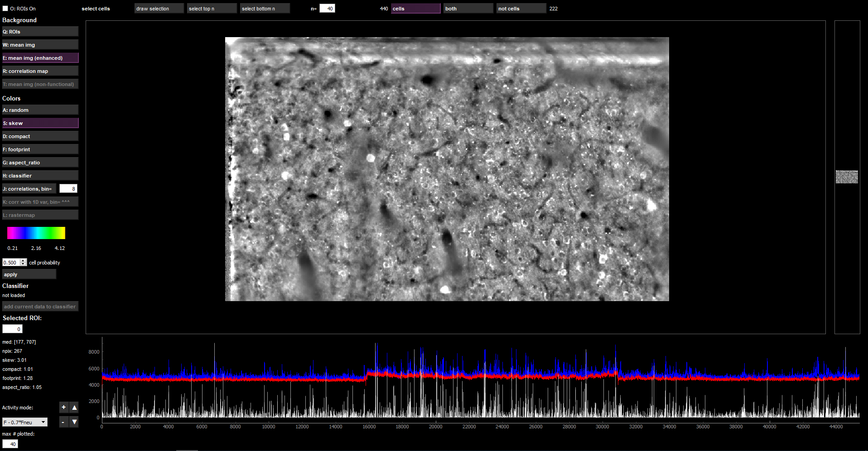This screenshot has height=451, width=868.
Task: Click the small image thumbnail in the right panel
Action: coord(846,177)
